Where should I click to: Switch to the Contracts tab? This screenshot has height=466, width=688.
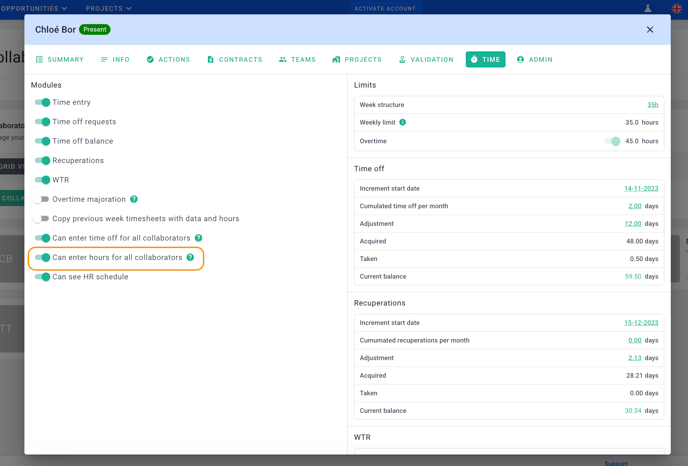tap(234, 60)
